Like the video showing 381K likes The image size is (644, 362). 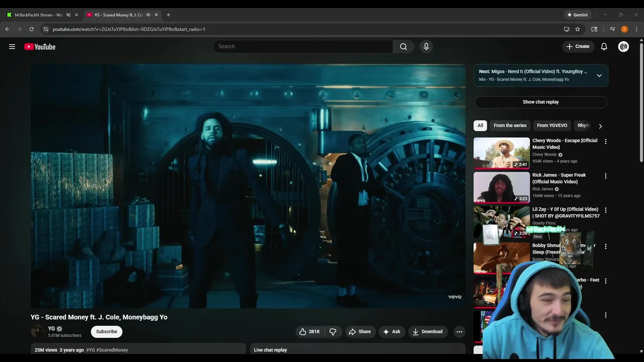coord(309,331)
